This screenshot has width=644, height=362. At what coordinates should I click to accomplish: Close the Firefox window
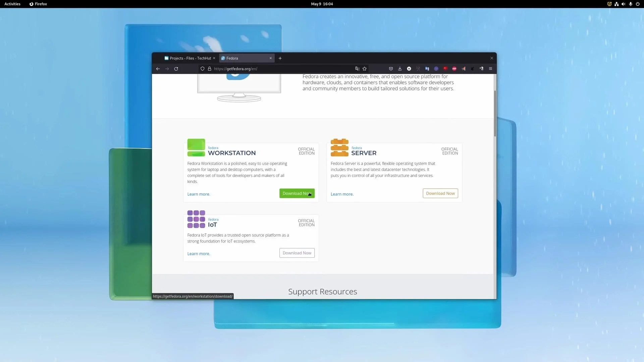click(x=492, y=58)
